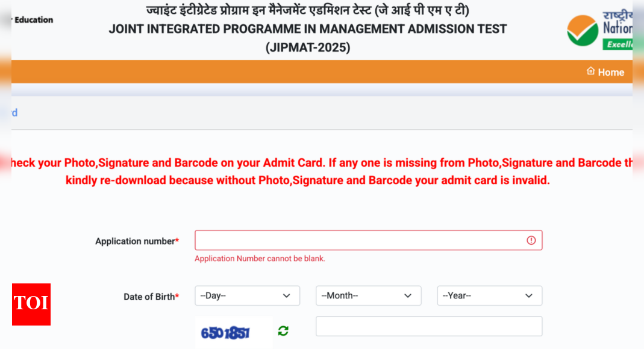The width and height of the screenshot is (644, 349).
Task: Select the Year dropdown
Action: tap(489, 295)
